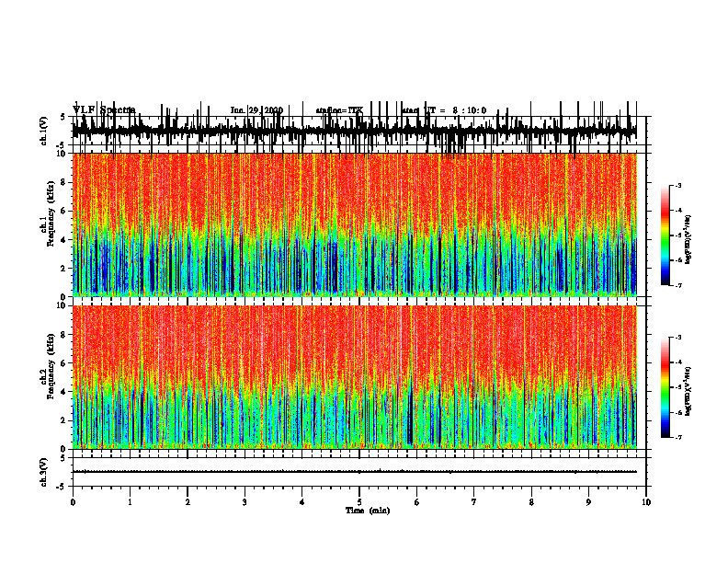The image size is (728, 563).
Task: Click the ch.2 spectrogram panel
Action: pos(354,377)
